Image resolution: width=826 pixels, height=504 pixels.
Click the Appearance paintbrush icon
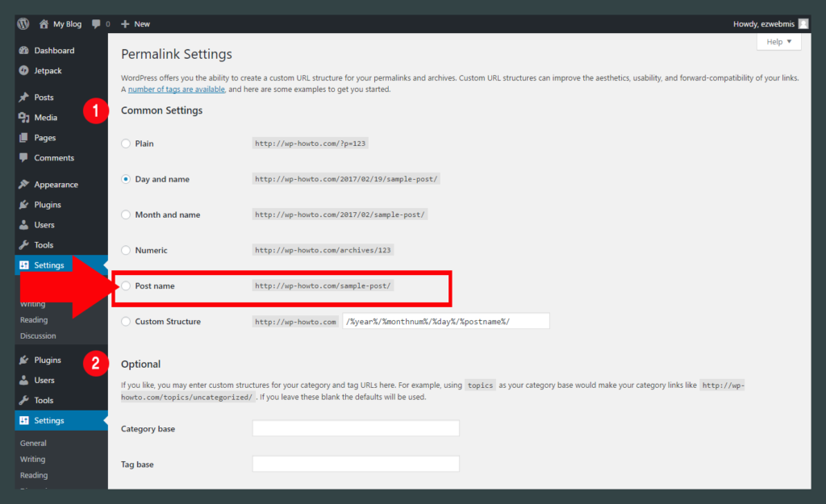(x=23, y=185)
